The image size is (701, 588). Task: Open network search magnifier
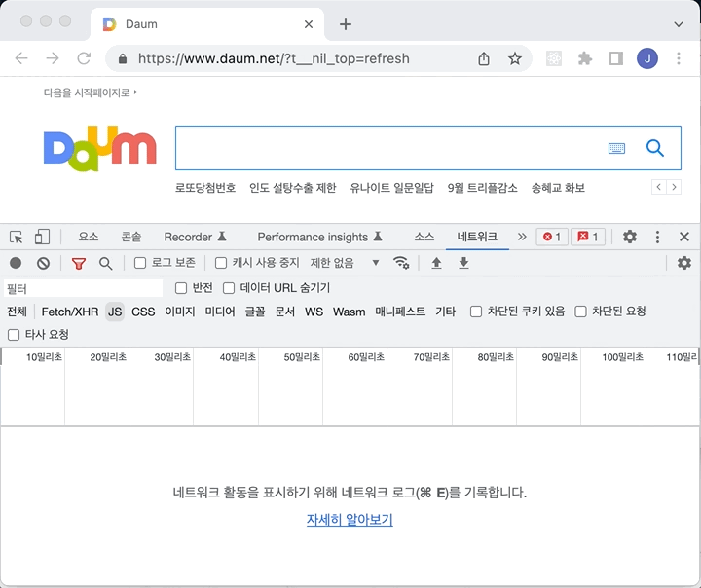click(x=105, y=264)
